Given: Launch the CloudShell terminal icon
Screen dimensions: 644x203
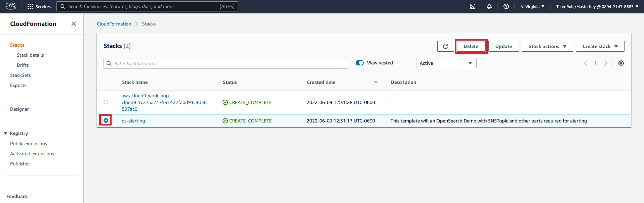Looking at the screenshot, I should pyautogui.click(x=473, y=6).
